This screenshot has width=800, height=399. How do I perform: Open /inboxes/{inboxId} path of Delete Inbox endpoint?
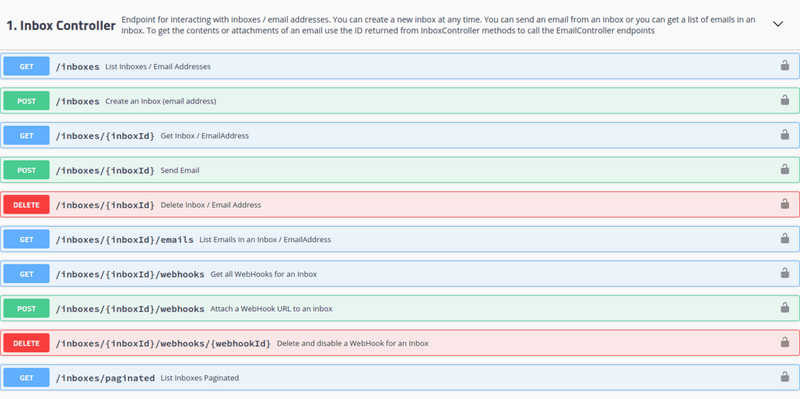click(x=105, y=205)
